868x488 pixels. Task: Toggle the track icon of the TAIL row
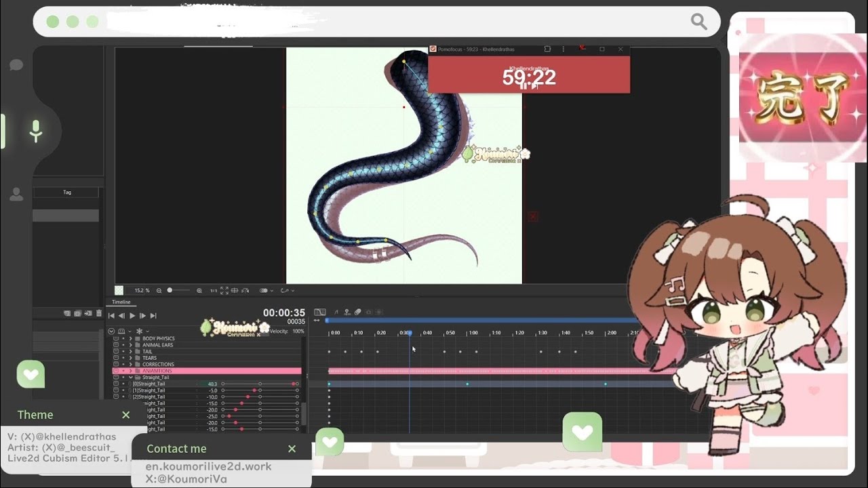116,352
